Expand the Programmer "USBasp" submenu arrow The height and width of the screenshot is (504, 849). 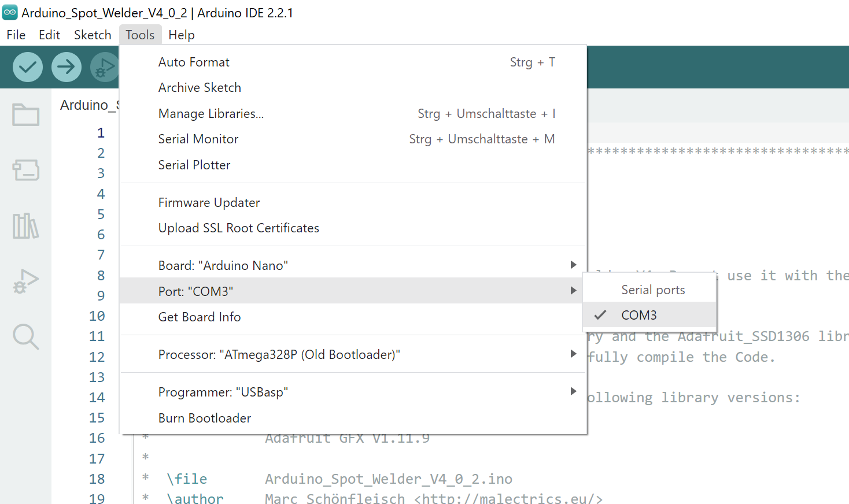[573, 391]
